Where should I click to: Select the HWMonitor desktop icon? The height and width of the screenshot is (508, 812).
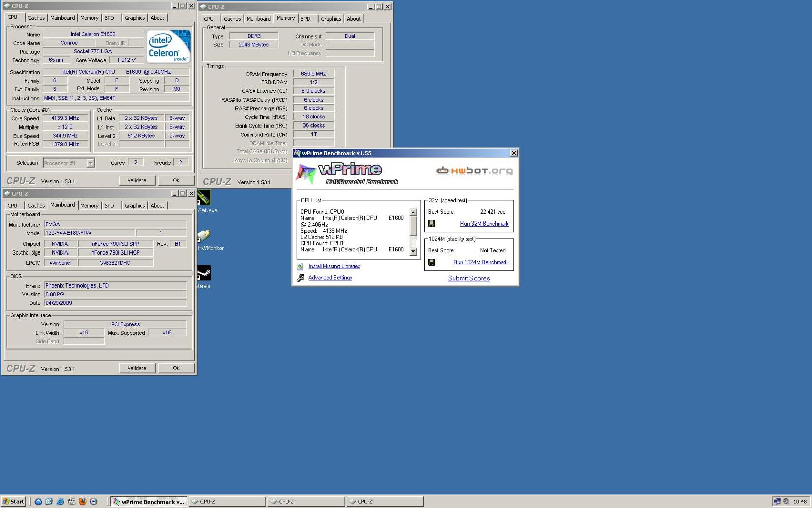[204, 235]
